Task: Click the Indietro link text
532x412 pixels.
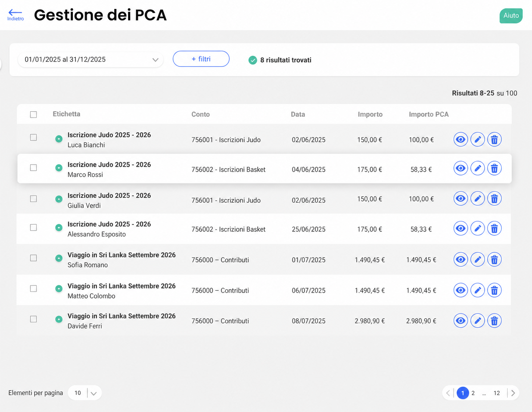Action: point(16,19)
